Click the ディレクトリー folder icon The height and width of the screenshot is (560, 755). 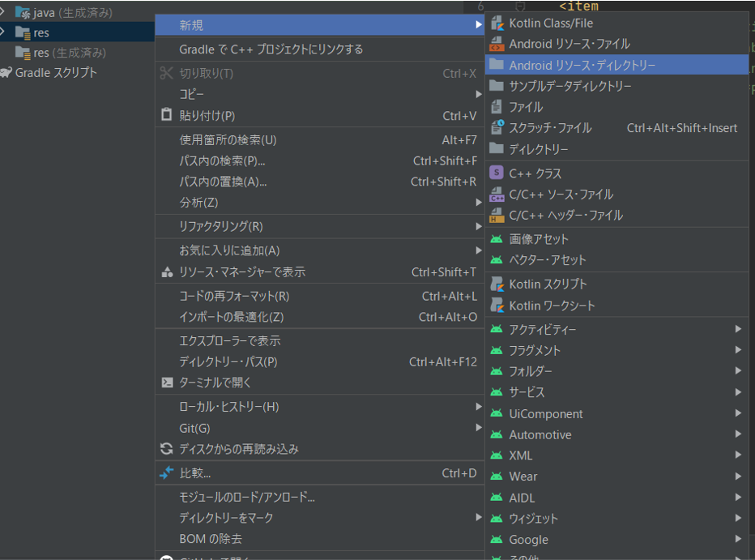click(x=497, y=148)
